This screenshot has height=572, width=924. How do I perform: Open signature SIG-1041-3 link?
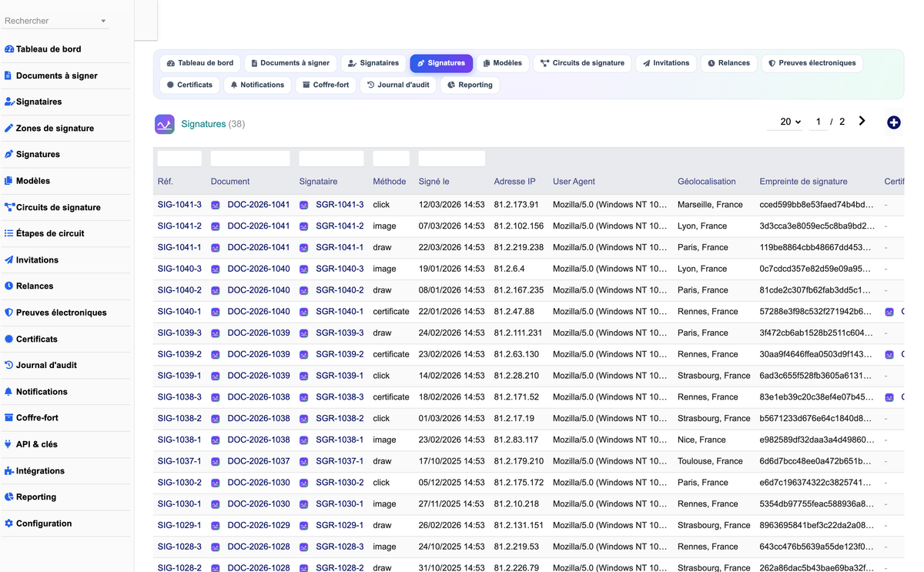(179, 205)
